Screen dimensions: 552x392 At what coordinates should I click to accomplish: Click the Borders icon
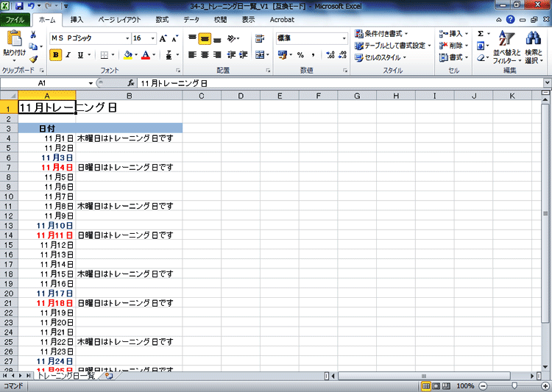click(105, 55)
